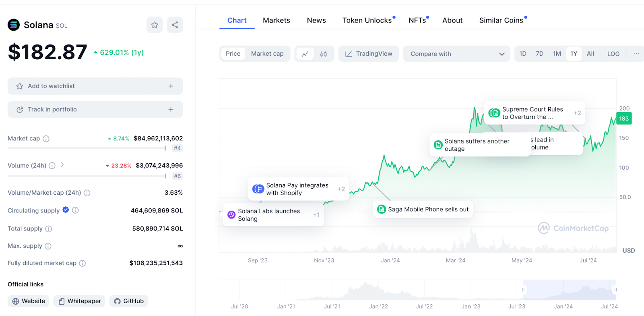Click the Solana suffers another outage icon
The height and width of the screenshot is (316, 644).
pos(438,145)
